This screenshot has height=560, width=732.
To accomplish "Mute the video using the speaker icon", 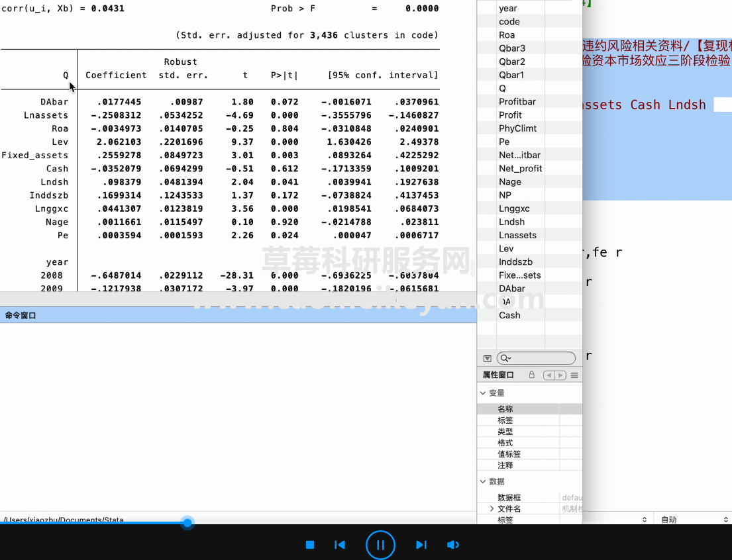I will [453, 545].
